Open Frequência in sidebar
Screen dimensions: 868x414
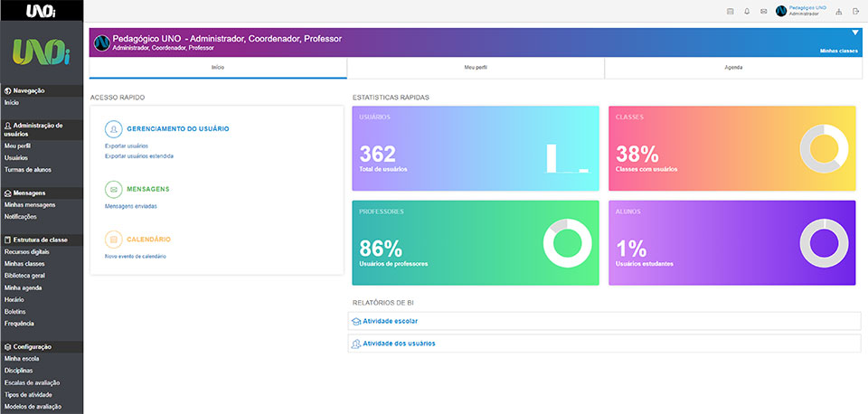pos(19,324)
